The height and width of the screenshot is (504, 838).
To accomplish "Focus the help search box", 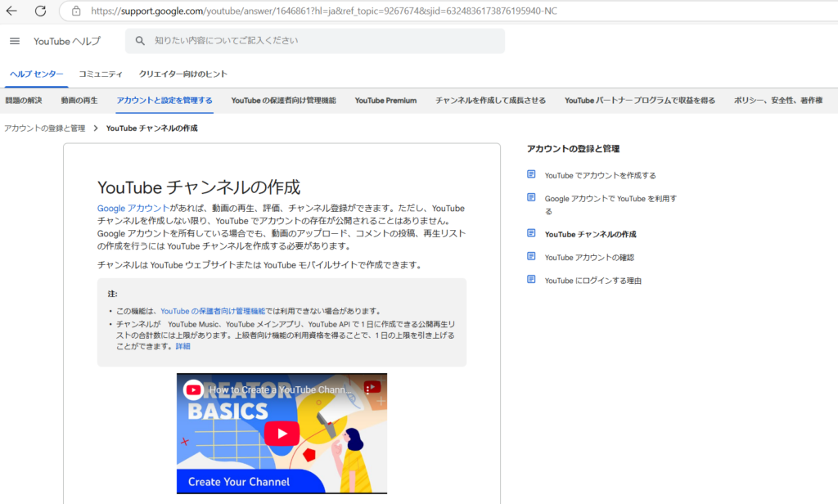I will [x=315, y=41].
